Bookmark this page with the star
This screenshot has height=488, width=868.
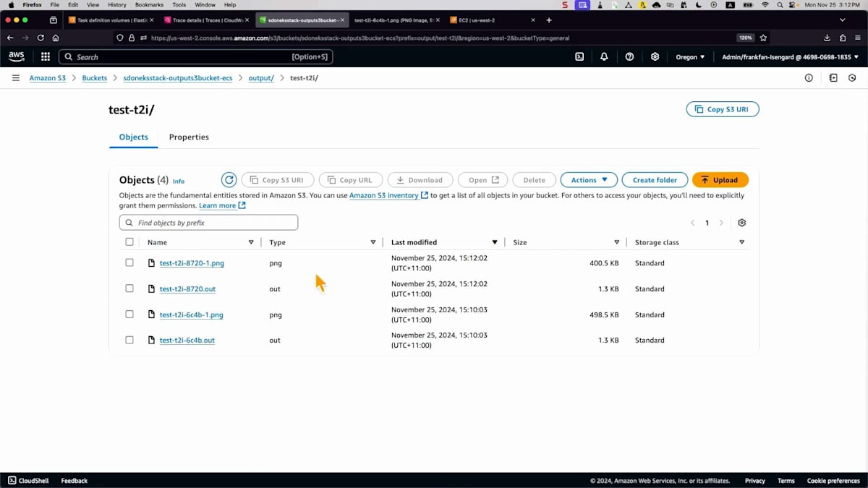pyautogui.click(x=763, y=38)
